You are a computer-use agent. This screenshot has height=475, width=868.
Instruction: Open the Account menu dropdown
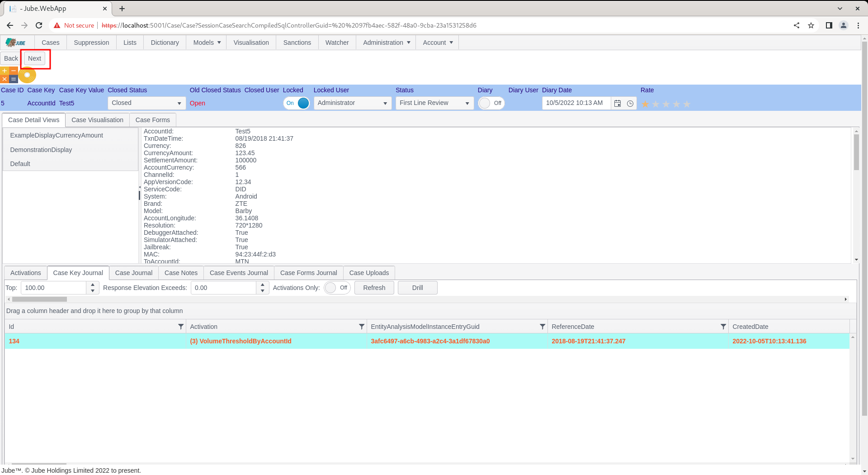click(x=438, y=43)
